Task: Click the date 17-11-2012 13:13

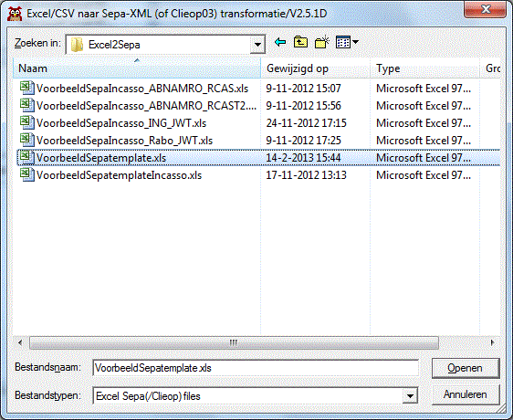Action: (x=306, y=175)
